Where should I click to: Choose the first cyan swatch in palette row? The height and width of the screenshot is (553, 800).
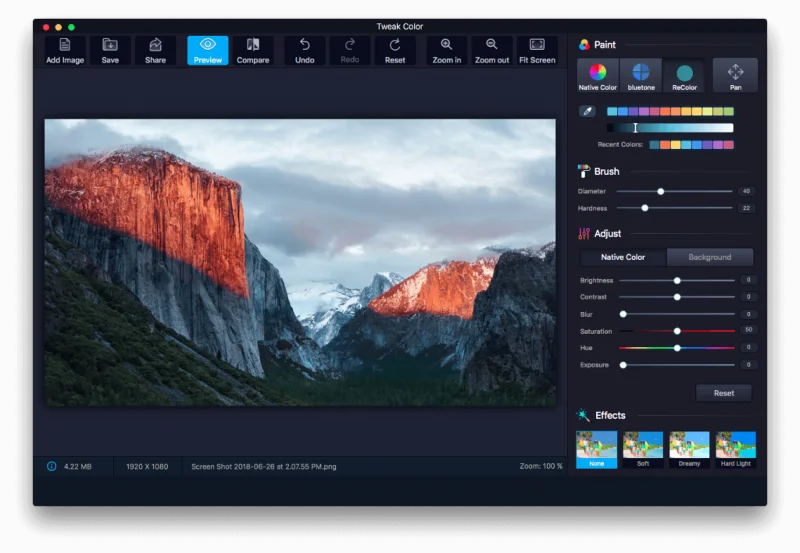pyautogui.click(x=612, y=111)
